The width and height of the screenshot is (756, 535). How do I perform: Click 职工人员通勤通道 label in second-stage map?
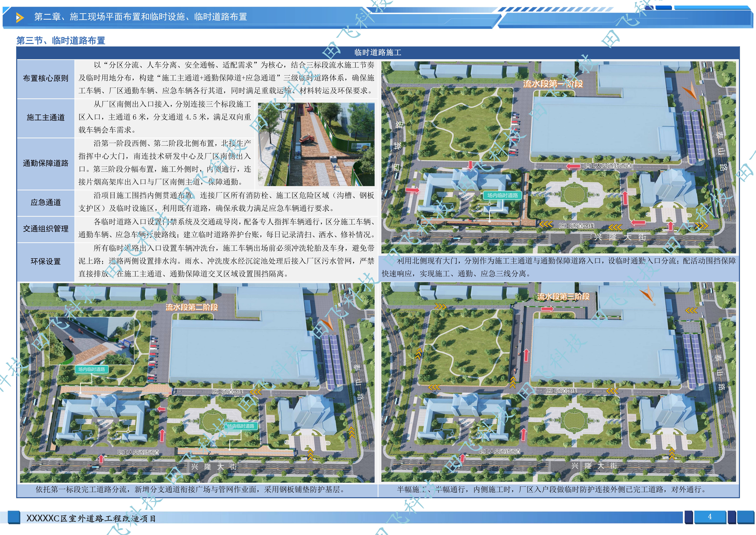pos(138,452)
